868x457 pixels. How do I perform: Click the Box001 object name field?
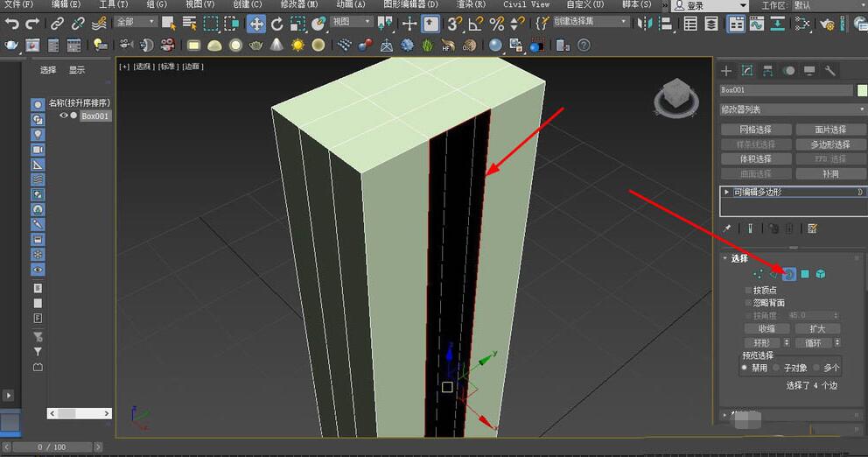pyautogui.click(x=786, y=90)
